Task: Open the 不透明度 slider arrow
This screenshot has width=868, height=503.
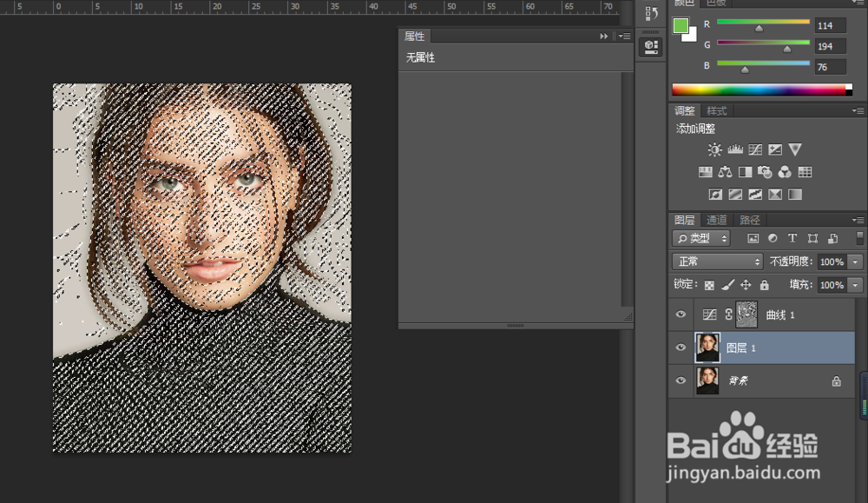Action: coord(856,261)
